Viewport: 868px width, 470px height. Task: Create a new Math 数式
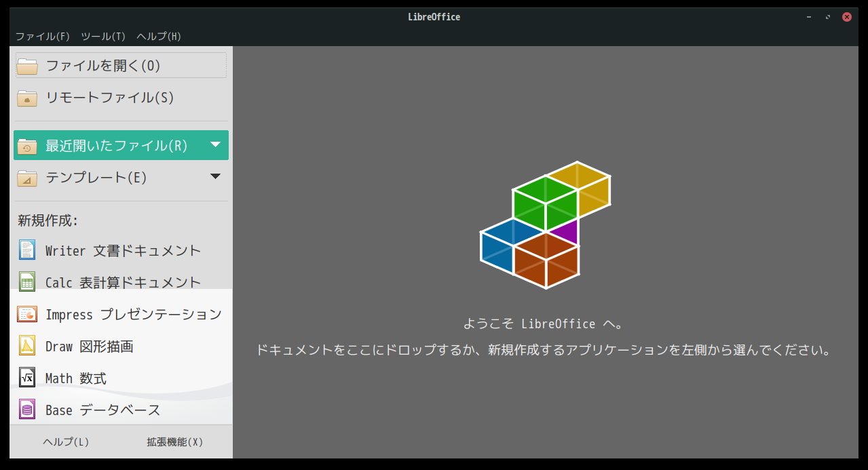point(121,378)
